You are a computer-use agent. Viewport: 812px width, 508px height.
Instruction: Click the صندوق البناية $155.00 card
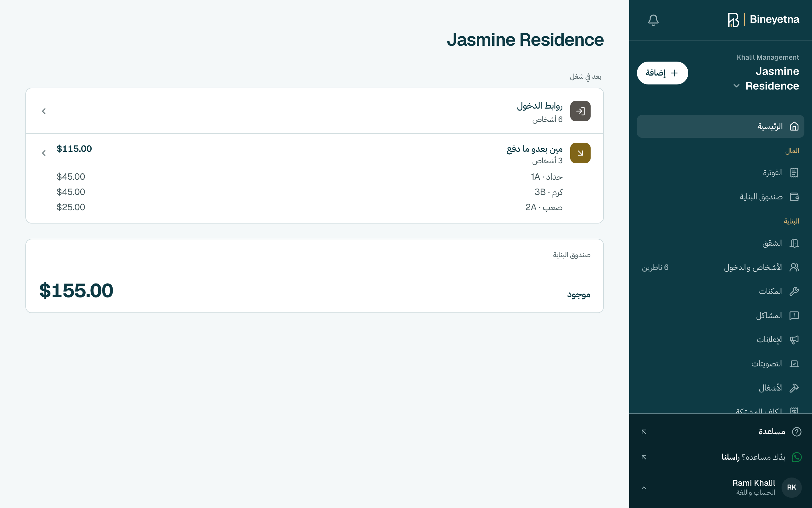(x=314, y=276)
